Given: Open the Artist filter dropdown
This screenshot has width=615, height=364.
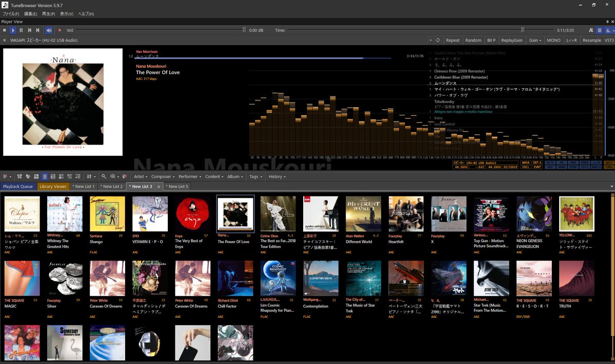Looking at the screenshot, I should click(141, 177).
